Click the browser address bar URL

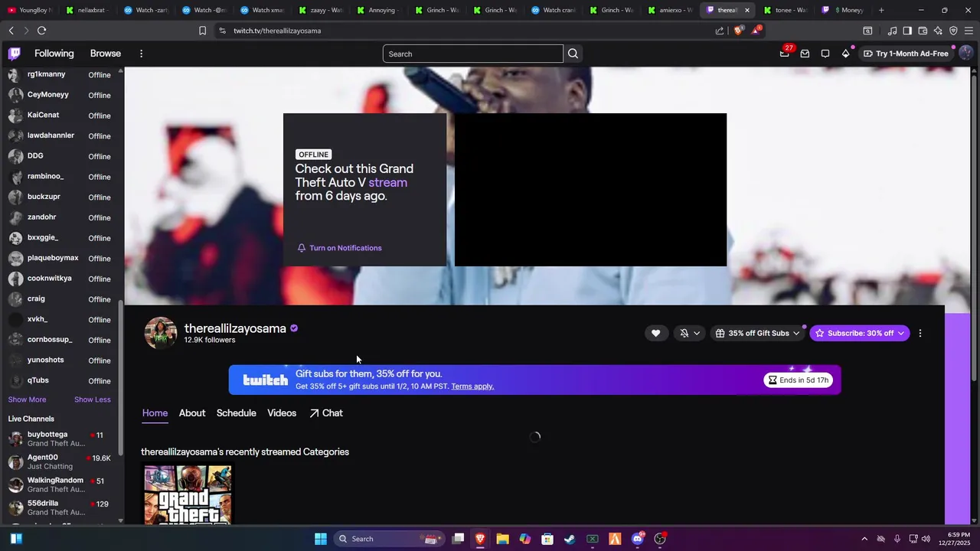tap(277, 31)
